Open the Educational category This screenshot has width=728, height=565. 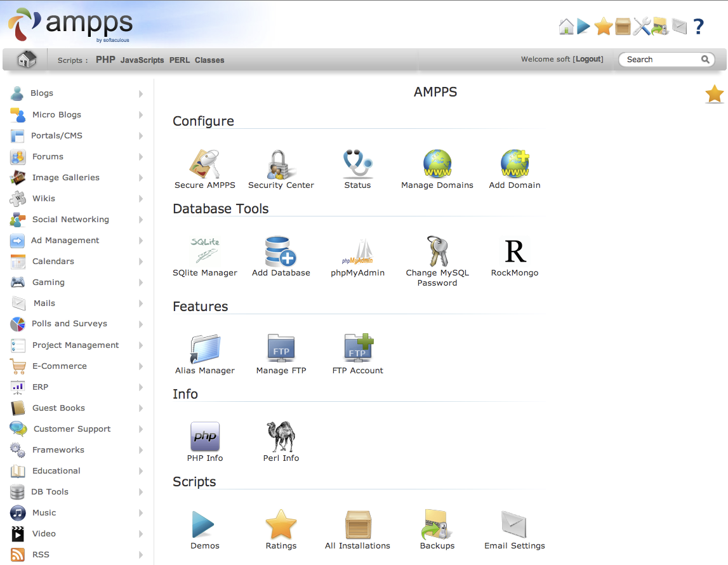pos(56,471)
